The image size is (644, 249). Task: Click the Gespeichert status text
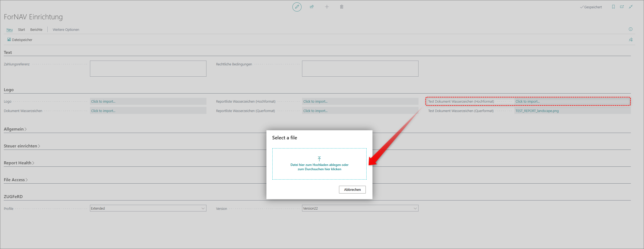[x=593, y=7]
